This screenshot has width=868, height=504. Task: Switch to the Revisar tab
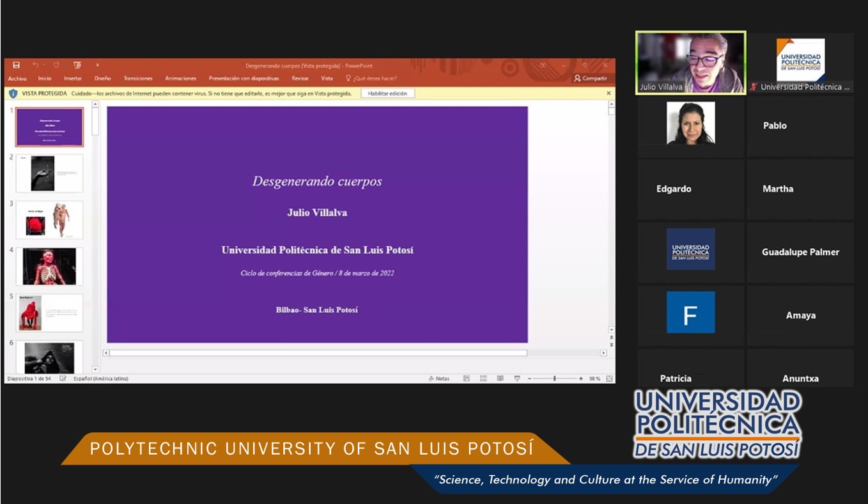(300, 79)
